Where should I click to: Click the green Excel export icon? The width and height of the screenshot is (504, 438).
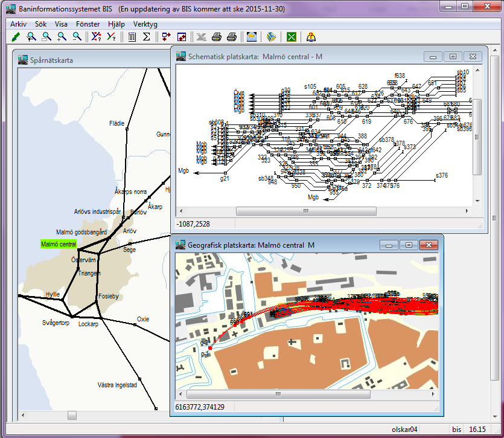pos(291,37)
